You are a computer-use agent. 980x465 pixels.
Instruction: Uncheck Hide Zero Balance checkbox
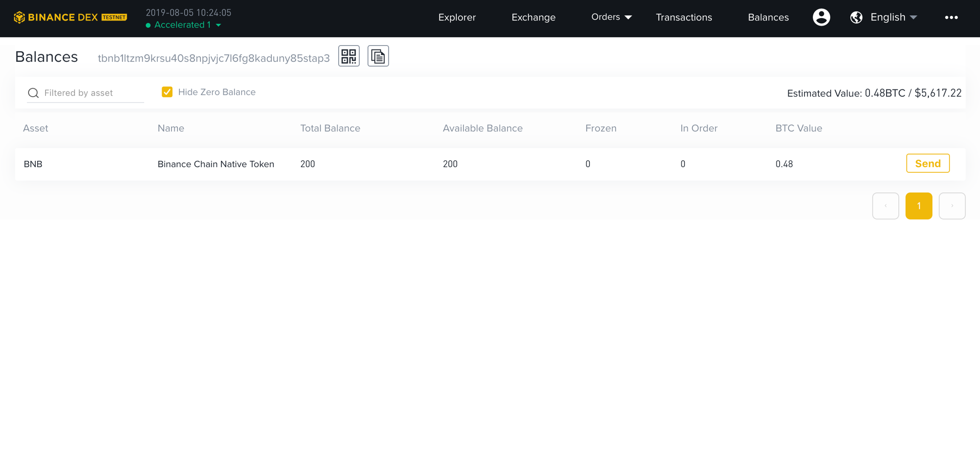point(167,92)
